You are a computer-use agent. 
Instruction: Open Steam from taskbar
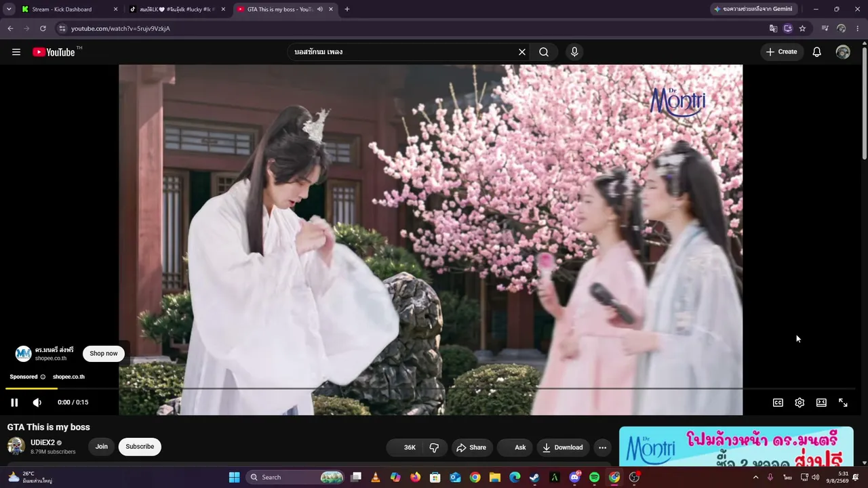click(534, 477)
